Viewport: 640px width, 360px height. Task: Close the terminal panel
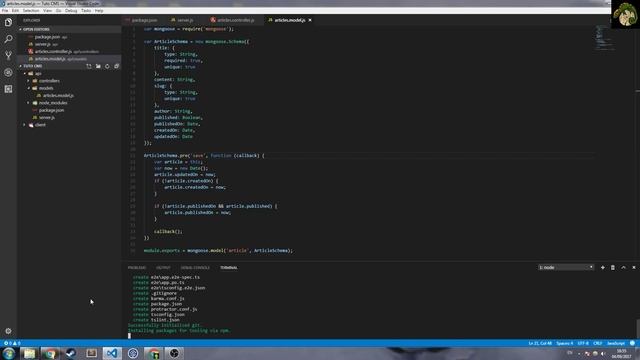click(x=634, y=267)
